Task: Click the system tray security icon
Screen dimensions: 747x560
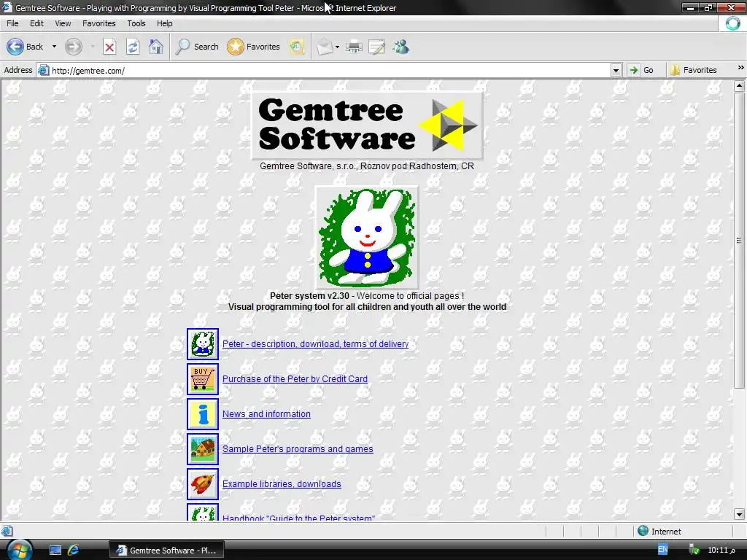Action: coord(694,551)
